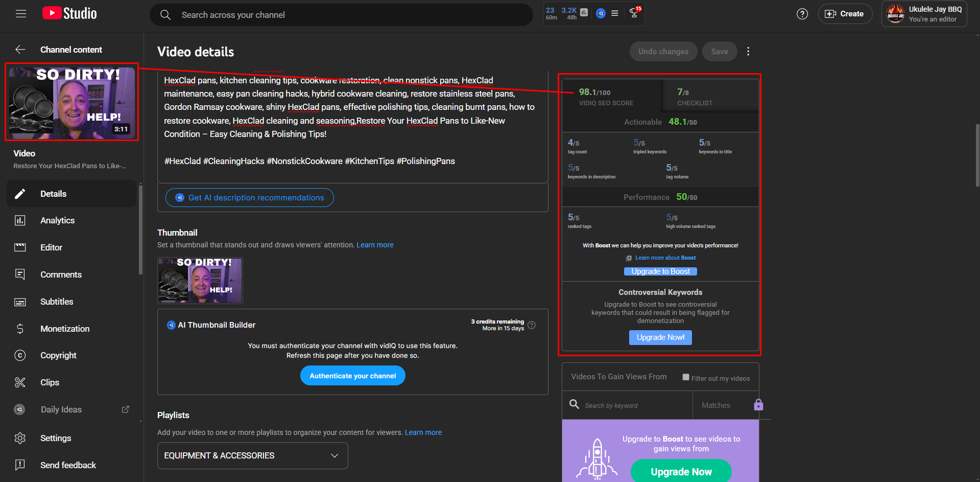Select the 98.1/100 vidIQ SEO Score tab
This screenshot has width=980, height=482.
[x=611, y=96]
